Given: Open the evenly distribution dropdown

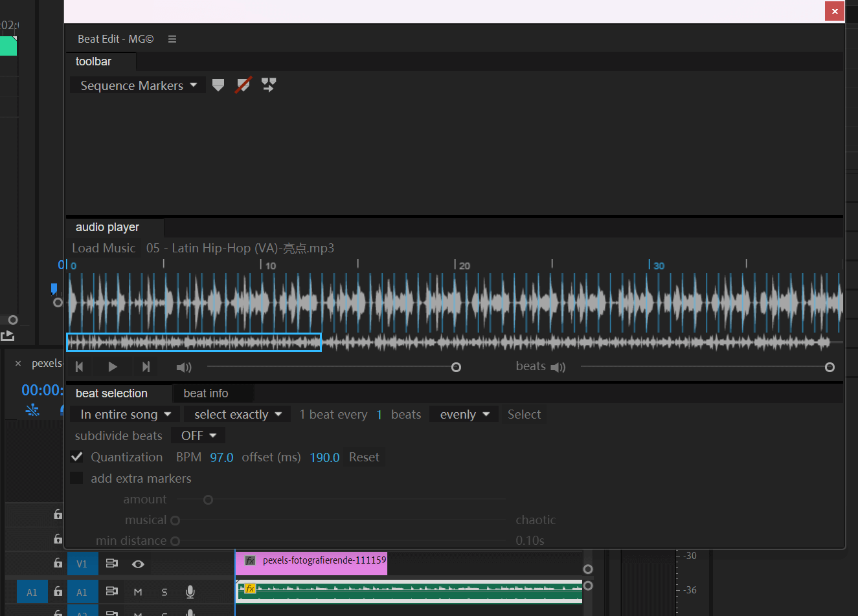Looking at the screenshot, I should (x=464, y=414).
